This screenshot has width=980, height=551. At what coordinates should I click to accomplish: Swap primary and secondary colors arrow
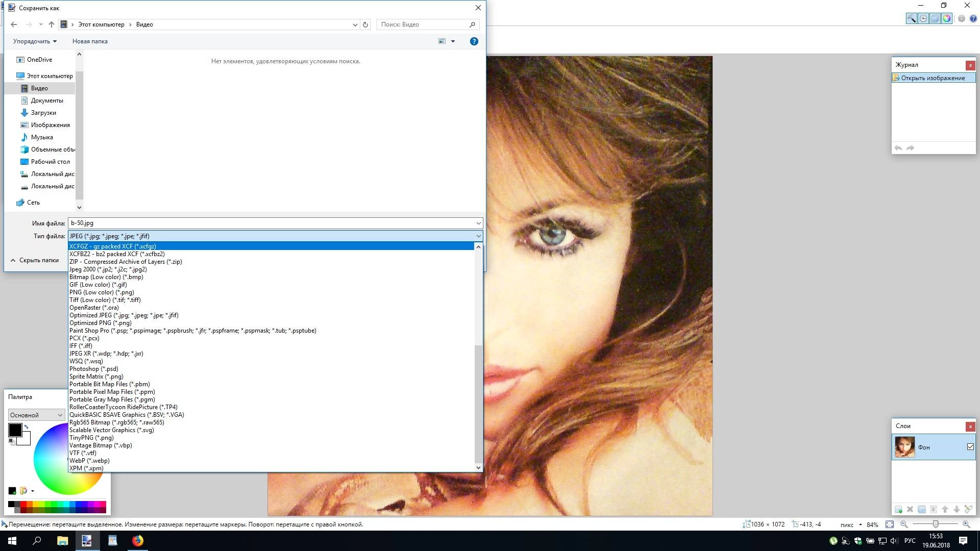point(26,427)
